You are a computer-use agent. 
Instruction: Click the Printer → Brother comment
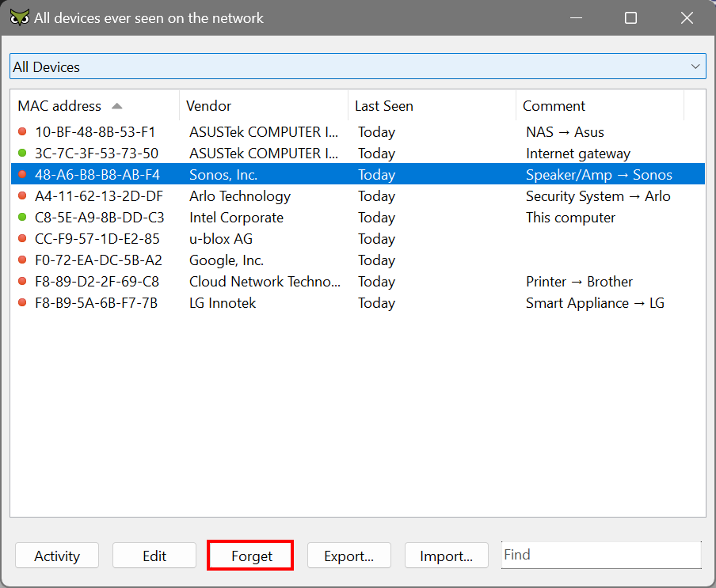579,282
